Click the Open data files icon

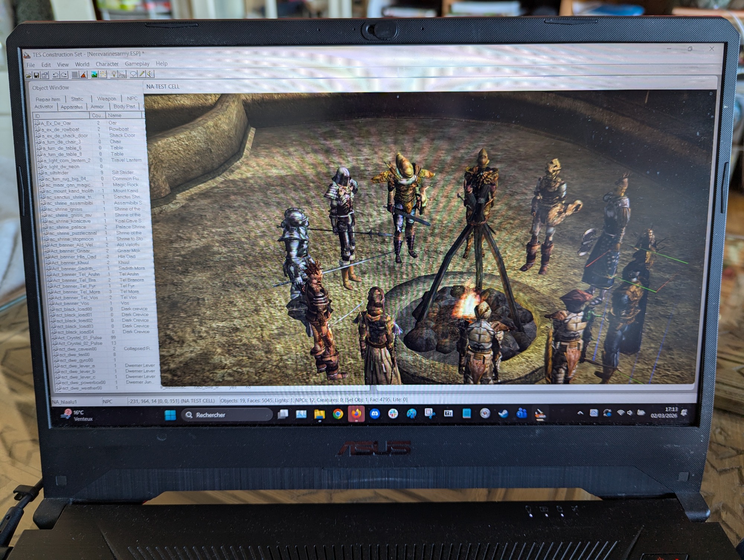(28, 75)
